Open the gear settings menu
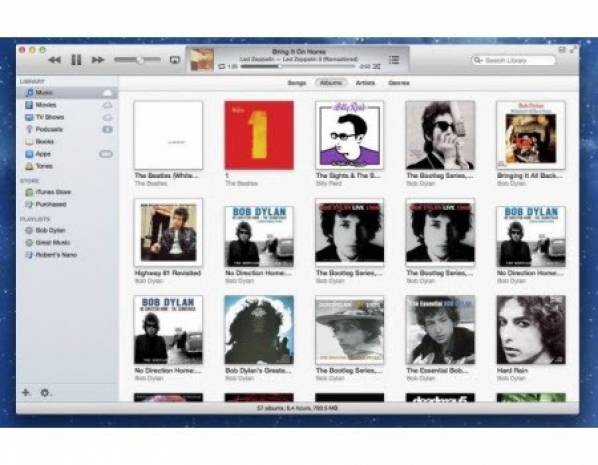This screenshot has width=598, height=465. tap(45, 392)
